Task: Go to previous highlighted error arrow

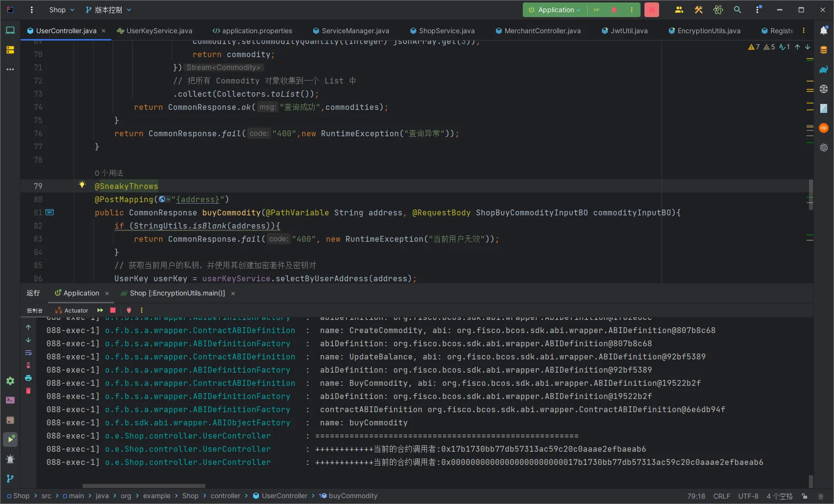Action: 797,47
